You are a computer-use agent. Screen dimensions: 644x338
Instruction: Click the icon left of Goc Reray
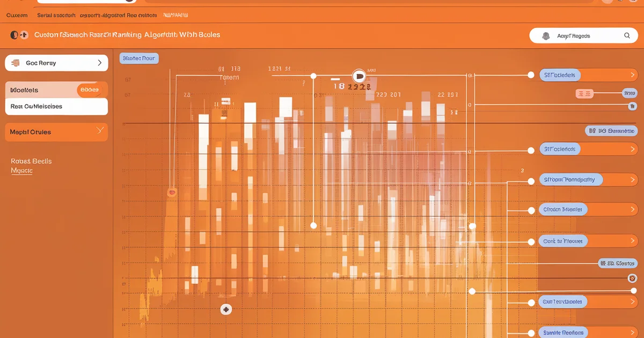16,63
